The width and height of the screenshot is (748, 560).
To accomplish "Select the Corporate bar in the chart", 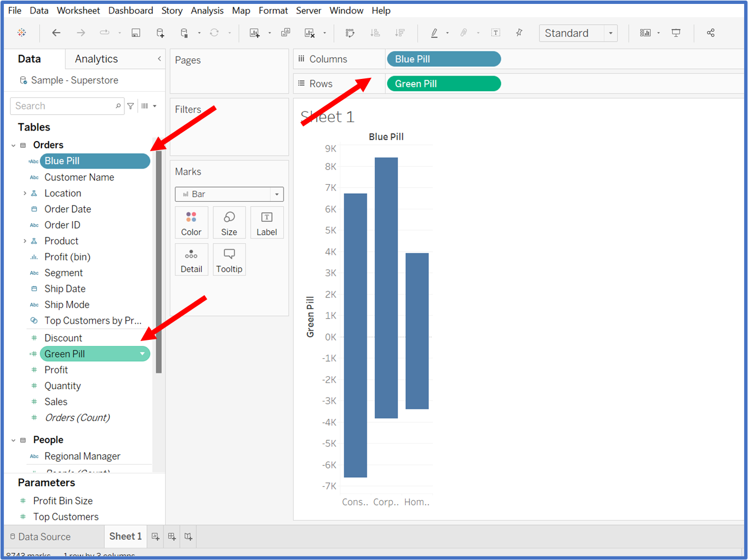I will [386, 288].
